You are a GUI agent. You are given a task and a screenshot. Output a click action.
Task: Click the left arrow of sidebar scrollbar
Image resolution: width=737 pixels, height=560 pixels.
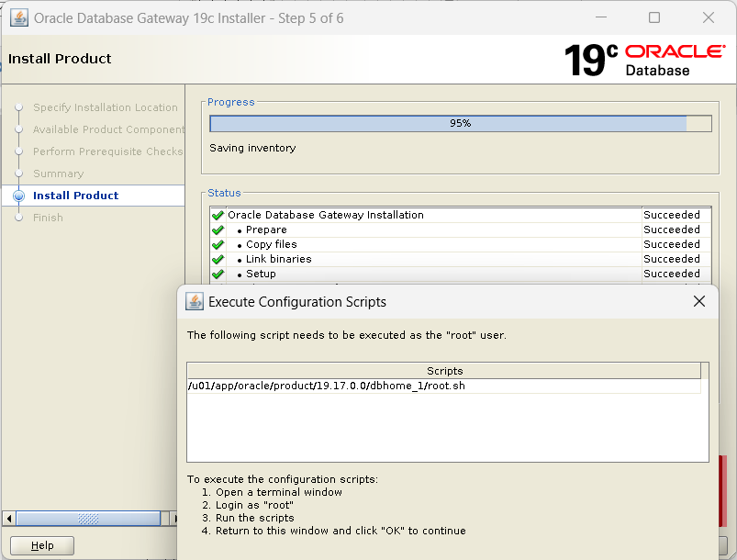tap(8, 519)
